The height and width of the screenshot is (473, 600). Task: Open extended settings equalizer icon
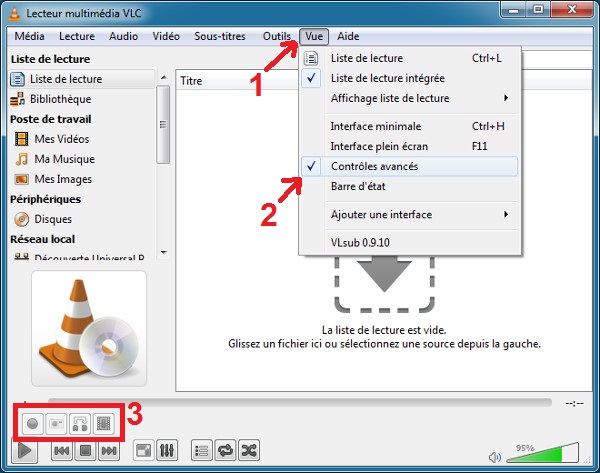coord(168,451)
